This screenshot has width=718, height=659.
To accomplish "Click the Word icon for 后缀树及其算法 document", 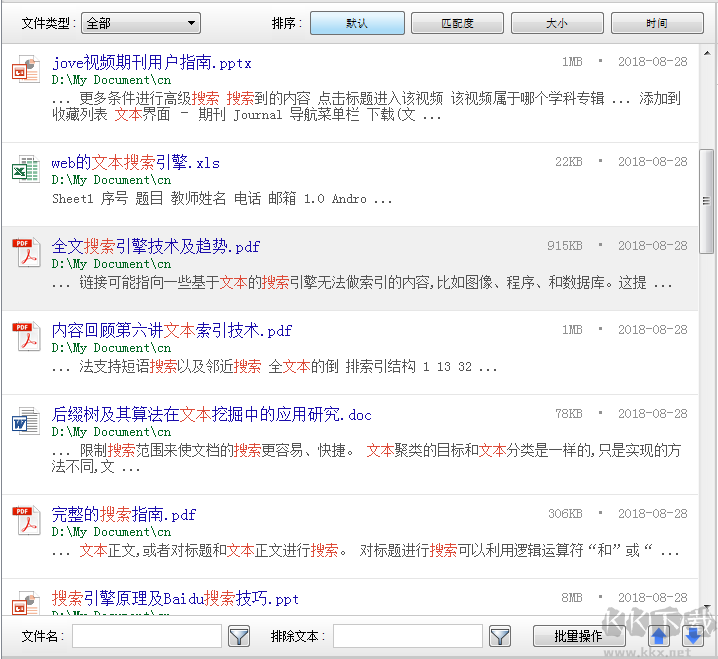I will [x=25, y=421].
